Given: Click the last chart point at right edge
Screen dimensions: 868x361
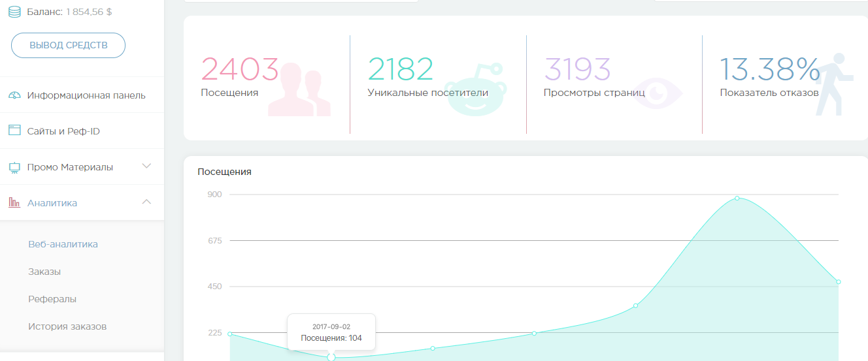Looking at the screenshot, I should pos(838,282).
